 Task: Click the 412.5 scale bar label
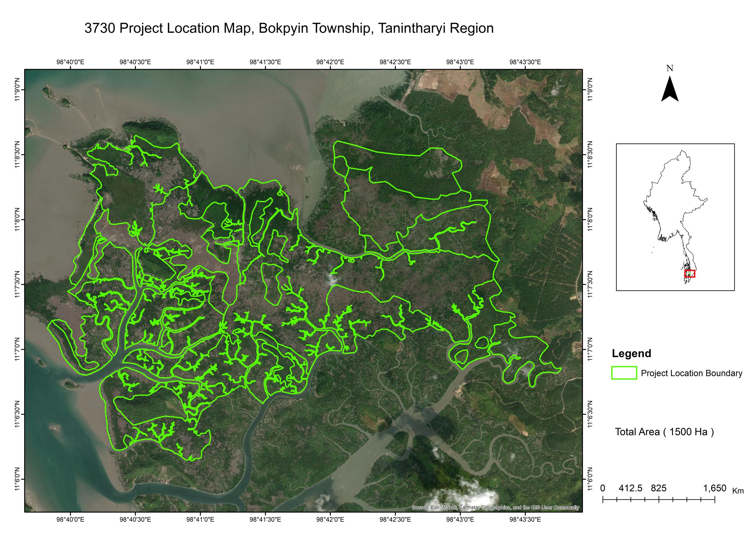pyautogui.click(x=630, y=488)
